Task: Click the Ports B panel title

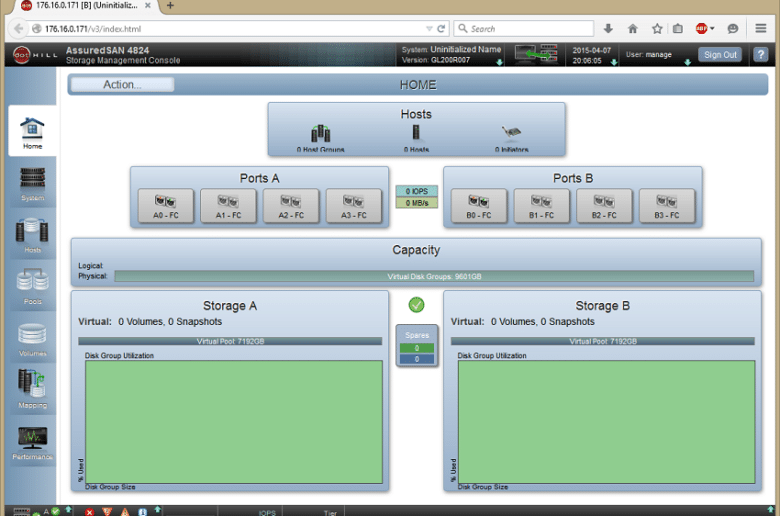Action: (573, 178)
